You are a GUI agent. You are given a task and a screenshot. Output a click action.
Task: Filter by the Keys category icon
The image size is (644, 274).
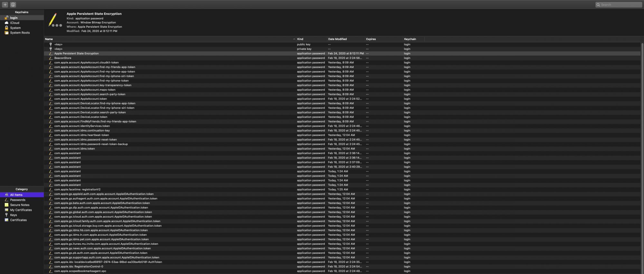pos(6,215)
